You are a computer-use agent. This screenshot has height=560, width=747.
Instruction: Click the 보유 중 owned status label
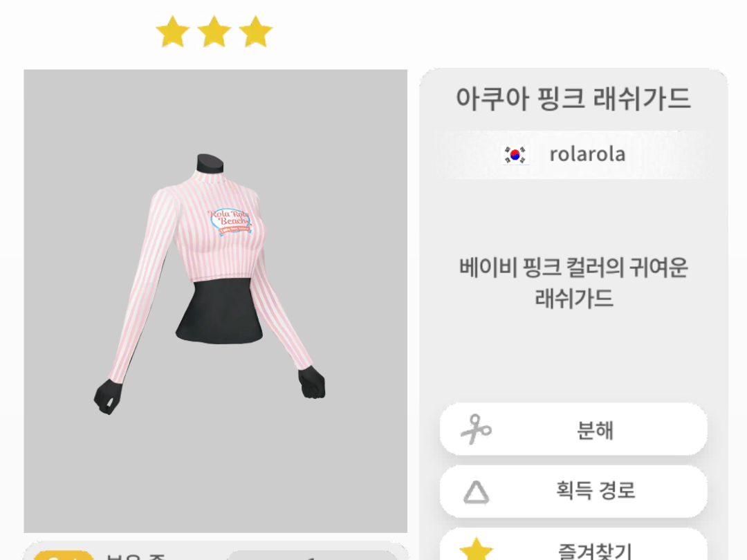point(136,556)
